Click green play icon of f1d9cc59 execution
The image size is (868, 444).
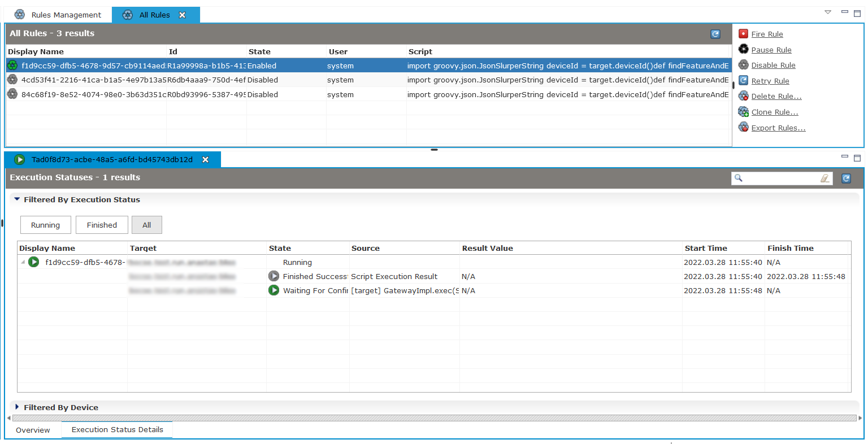pos(34,262)
